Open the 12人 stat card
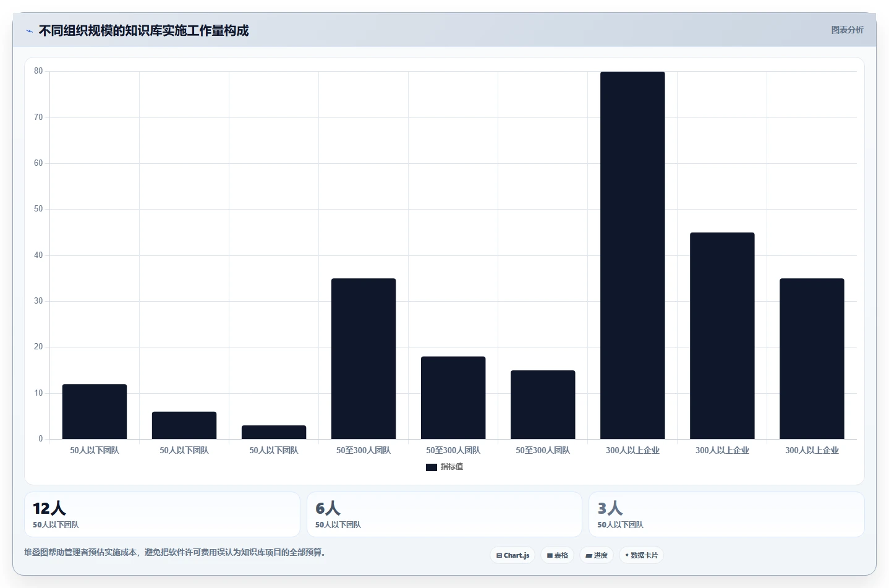Viewport: 889px width, 588px height. [162, 514]
